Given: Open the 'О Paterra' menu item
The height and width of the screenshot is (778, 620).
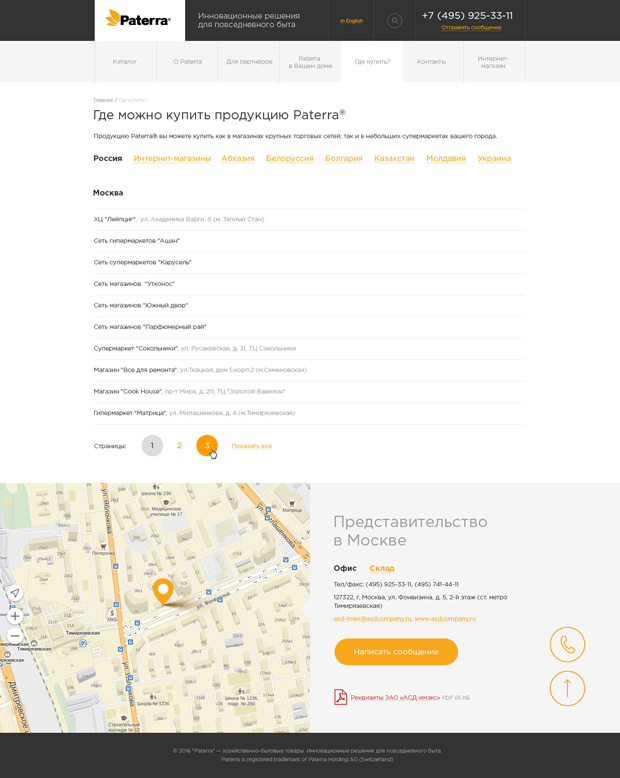Looking at the screenshot, I should 187,62.
